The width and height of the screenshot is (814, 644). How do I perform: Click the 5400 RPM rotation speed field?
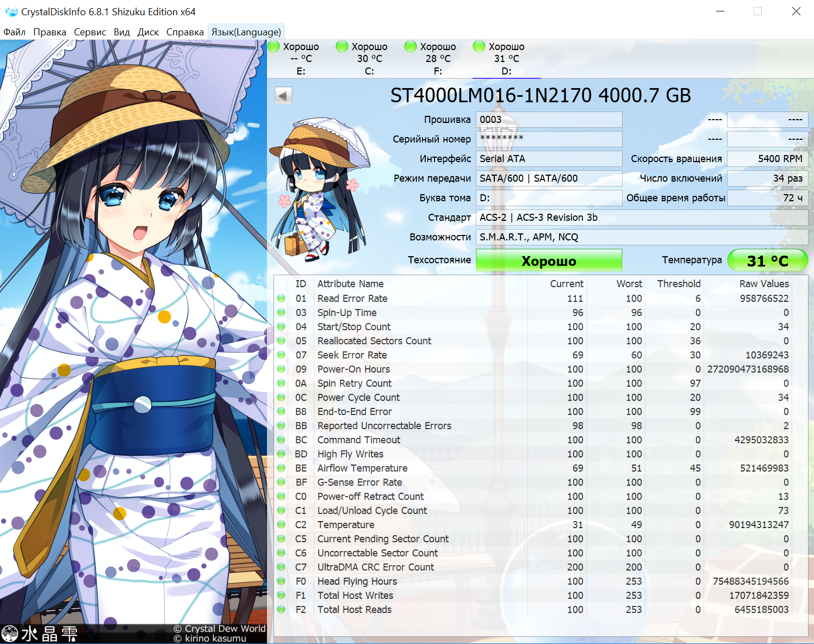[x=768, y=159]
